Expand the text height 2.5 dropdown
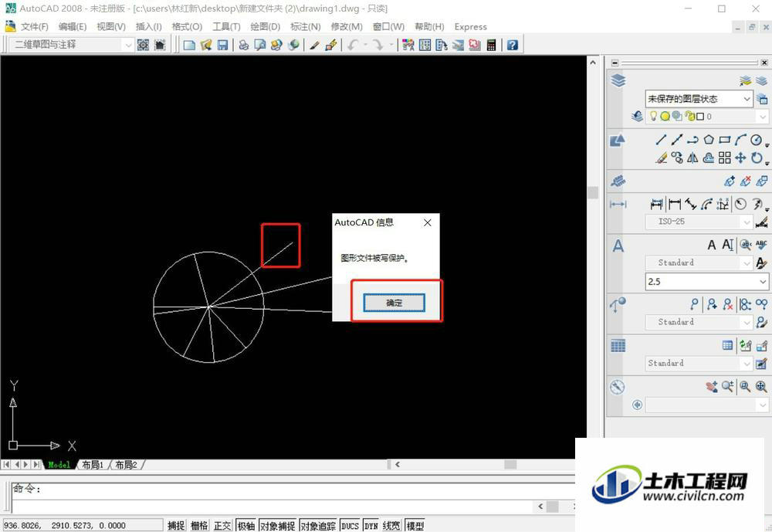 763,282
